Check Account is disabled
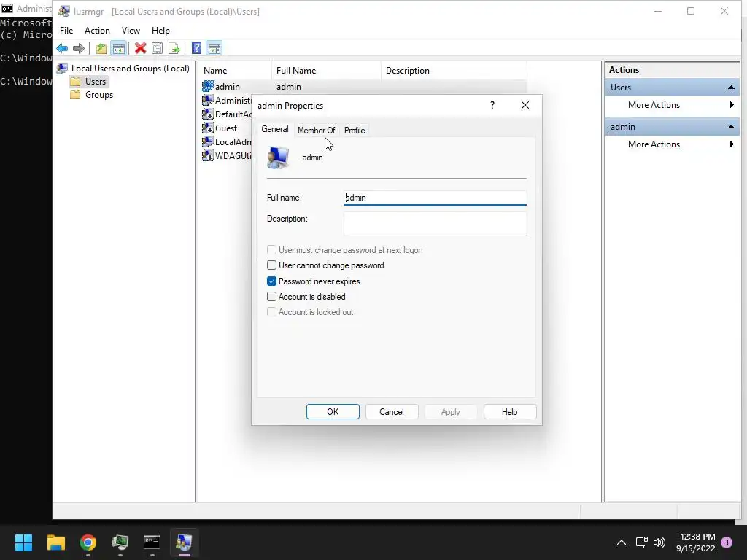Viewport: 747px width, 560px height. pos(271,297)
